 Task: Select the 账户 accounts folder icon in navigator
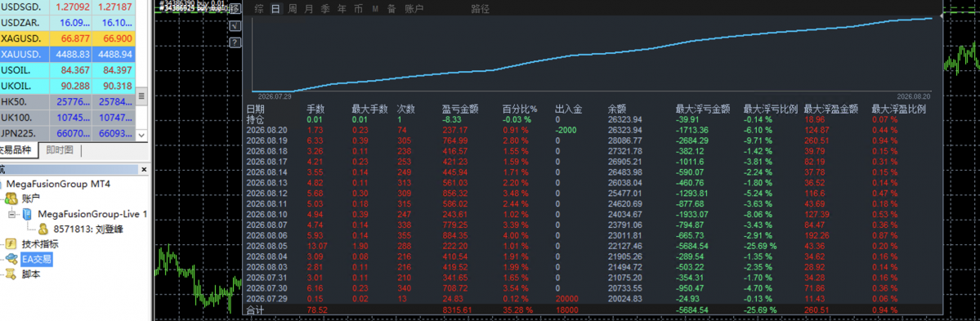pyautogui.click(x=11, y=198)
